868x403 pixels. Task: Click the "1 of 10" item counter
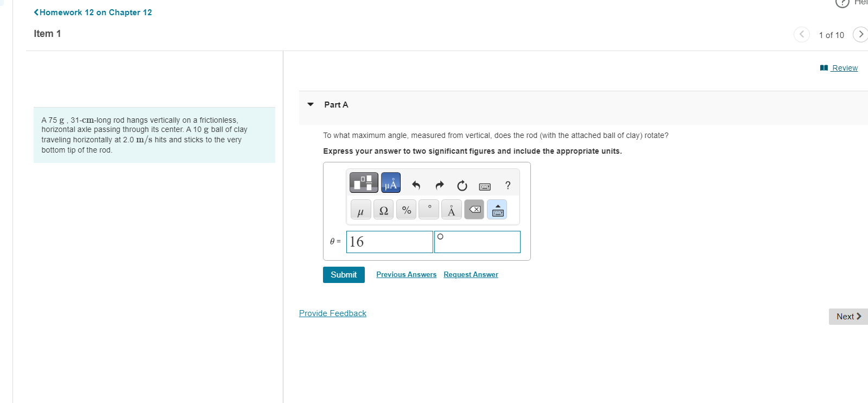pyautogui.click(x=832, y=35)
